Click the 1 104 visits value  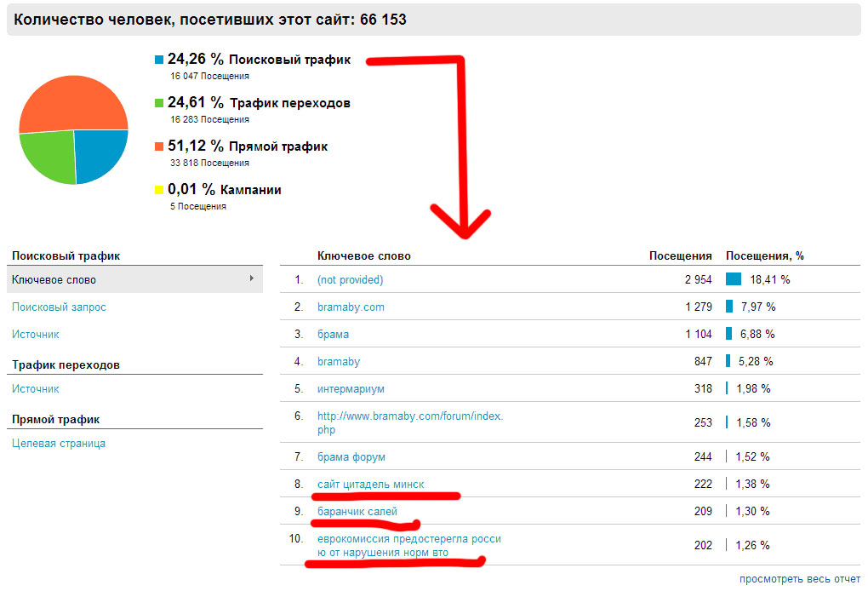coord(699,334)
